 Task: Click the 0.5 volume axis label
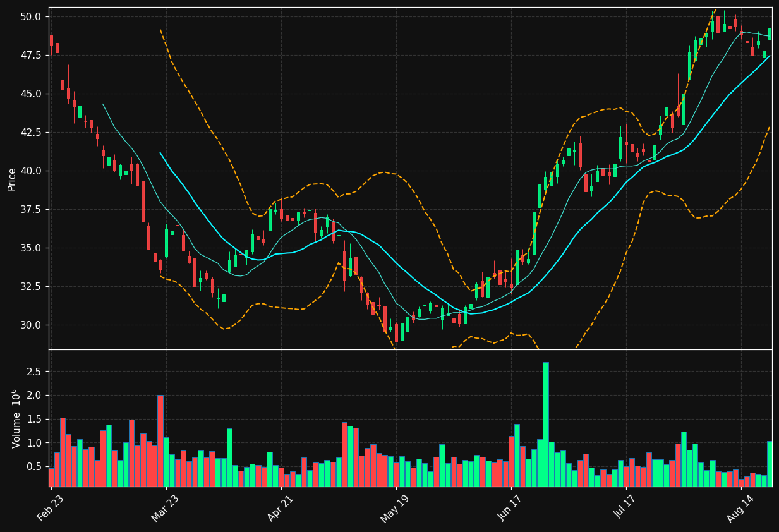coord(35,467)
